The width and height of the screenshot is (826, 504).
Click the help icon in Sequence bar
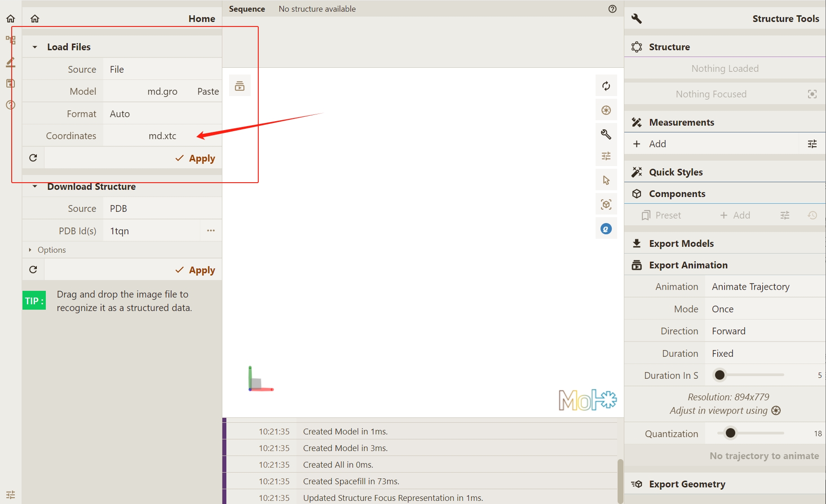612,9
